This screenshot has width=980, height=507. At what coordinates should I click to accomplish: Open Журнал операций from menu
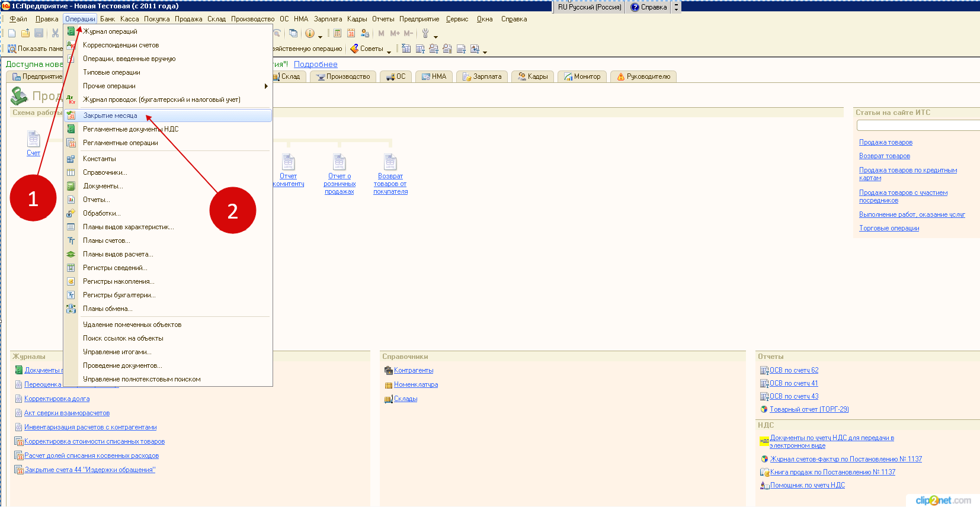pyautogui.click(x=168, y=31)
